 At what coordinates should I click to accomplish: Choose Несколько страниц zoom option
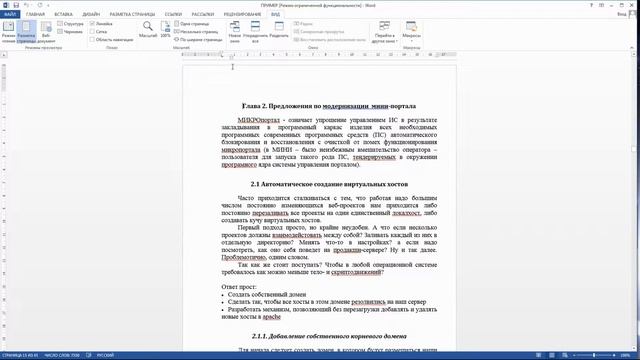click(196, 31)
